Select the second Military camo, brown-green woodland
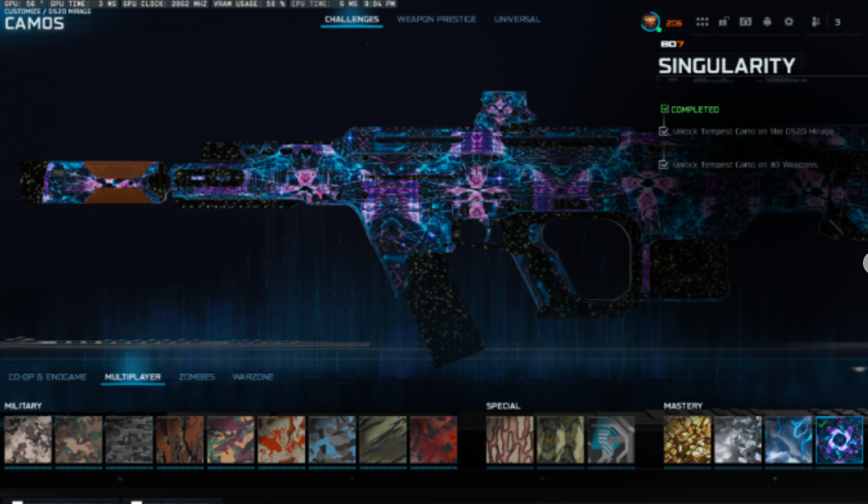The height and width of the screenshot is (504, 868). (x=79, y=440)
